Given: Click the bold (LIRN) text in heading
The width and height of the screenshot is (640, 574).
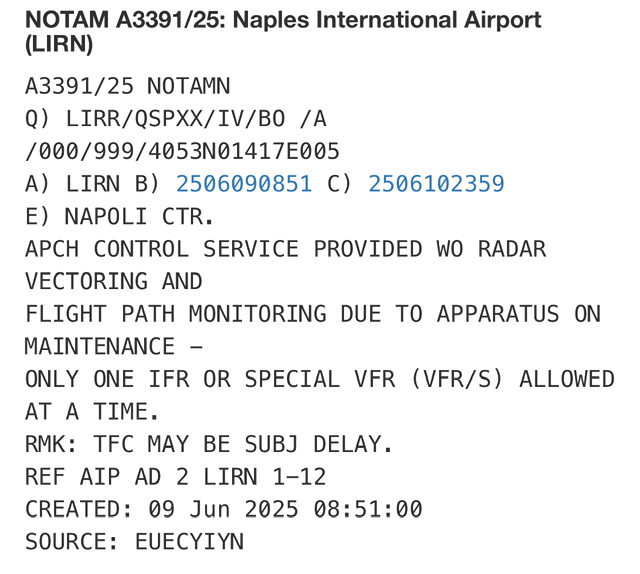Looking at the screenshot, I should [59, 45].
